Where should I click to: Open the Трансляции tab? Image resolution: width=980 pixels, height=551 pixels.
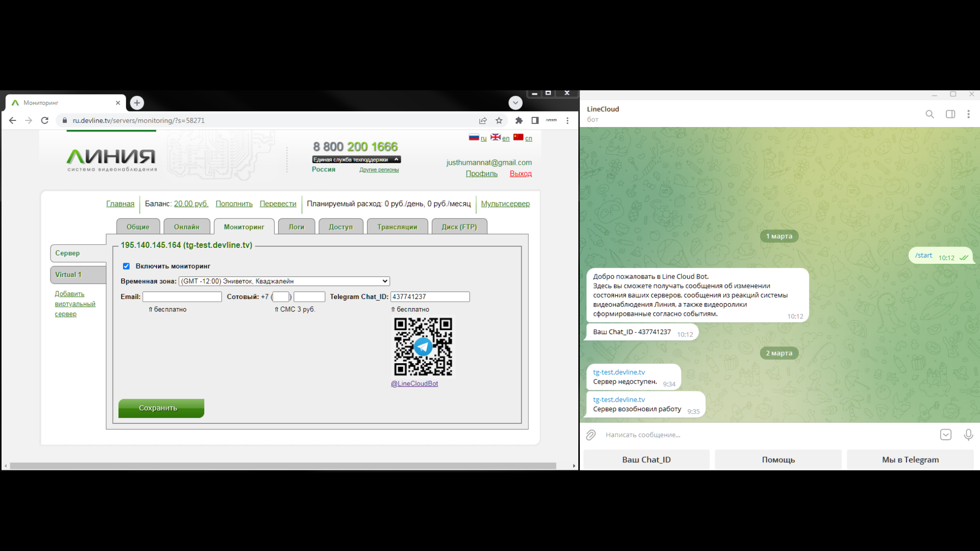(397, 227)
